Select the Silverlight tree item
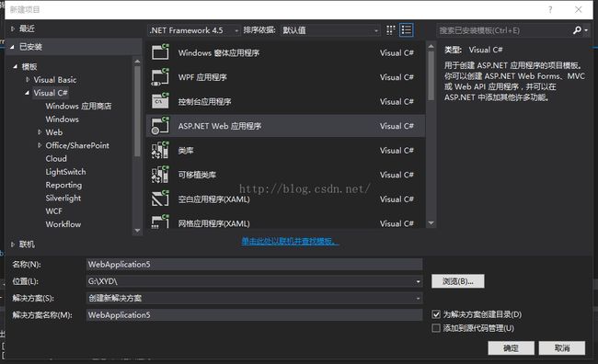Image resolution: width=598 pixels, height=364 pixels. (63, 199)
